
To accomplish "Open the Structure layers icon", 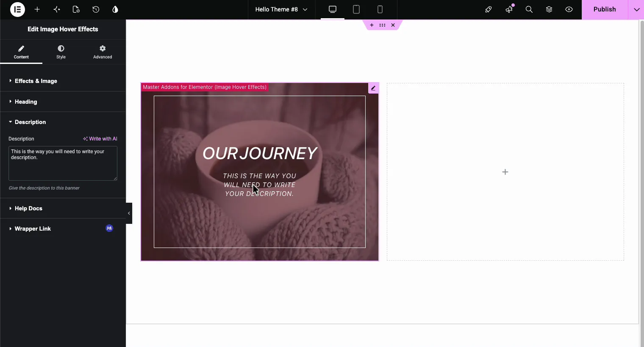I will pyautogui.click(x=549, y=9).
